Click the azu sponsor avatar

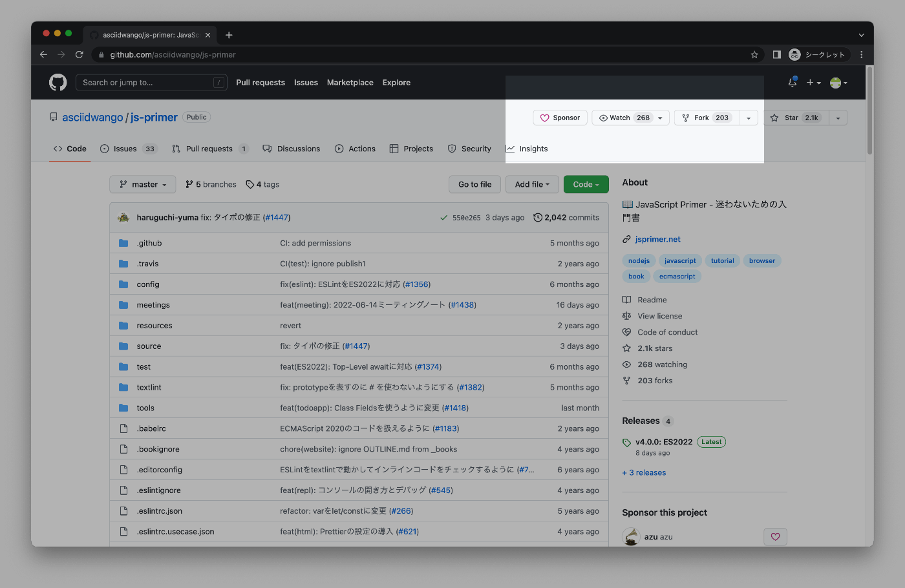pos(631,536)
